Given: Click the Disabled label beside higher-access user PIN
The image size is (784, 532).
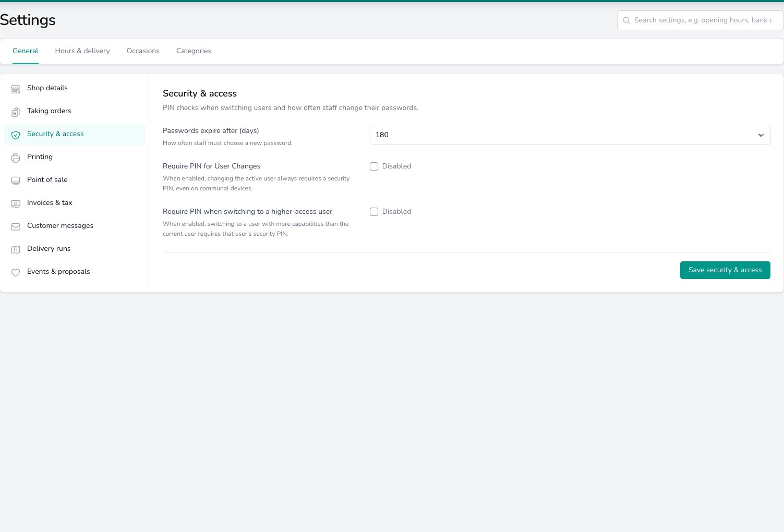Looking at the screenshot, I should pos(396,211).
